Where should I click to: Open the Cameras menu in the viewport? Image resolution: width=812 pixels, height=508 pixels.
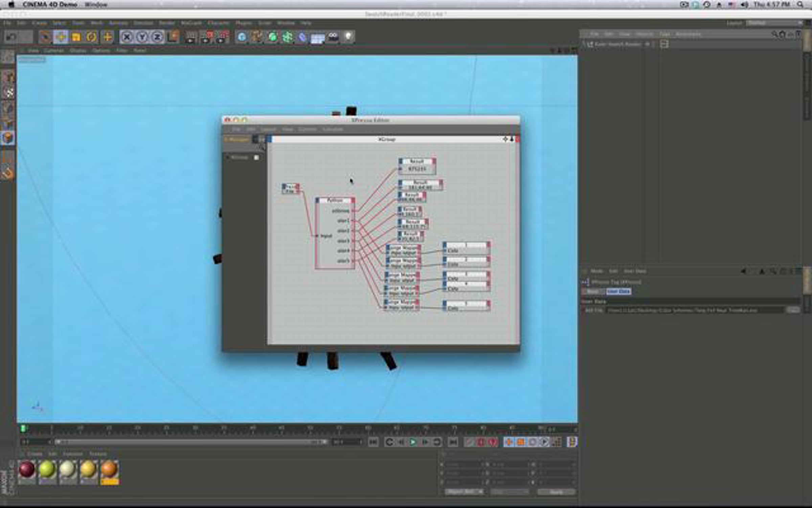click(x=54, y=50)
